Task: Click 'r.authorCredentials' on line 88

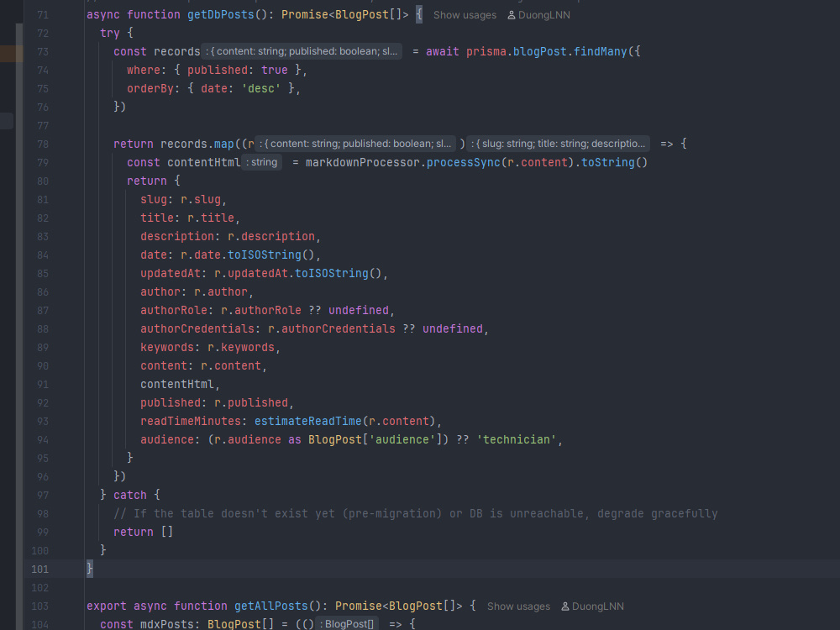Action: point(332,328)
